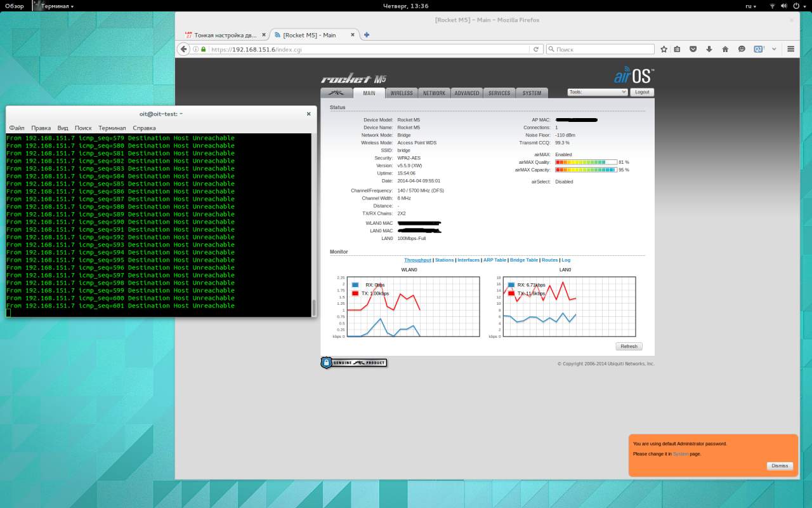The width and height of the screenshot is (812, 508).
Task: Open the Firefox downloads arrow icon
Action: coord(709,49)
